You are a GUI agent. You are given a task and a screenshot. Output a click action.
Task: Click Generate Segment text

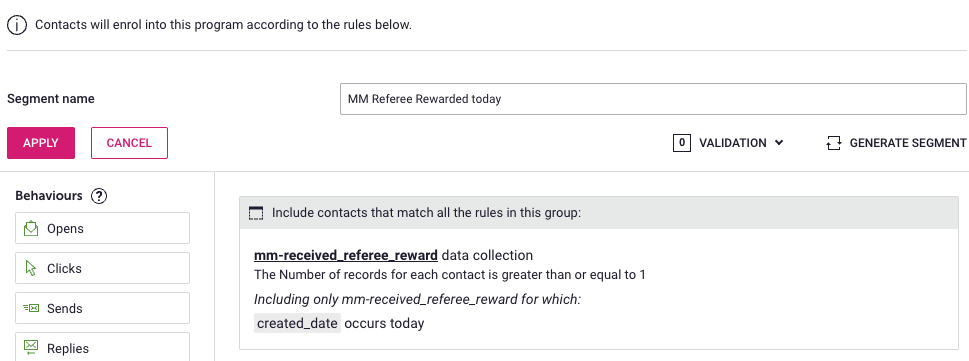tap(908, 143)
